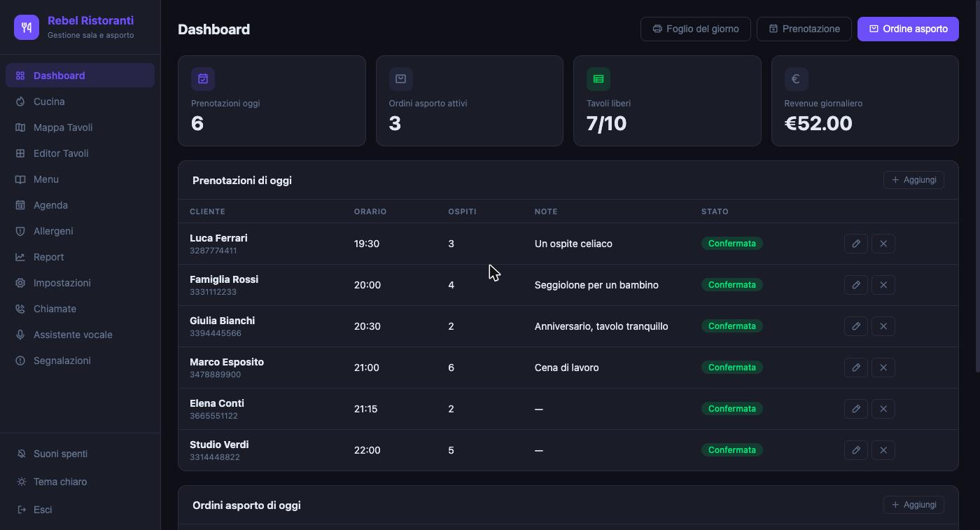Create a new Ordine asporto
The image size is (980, 530).
point(908,29)
